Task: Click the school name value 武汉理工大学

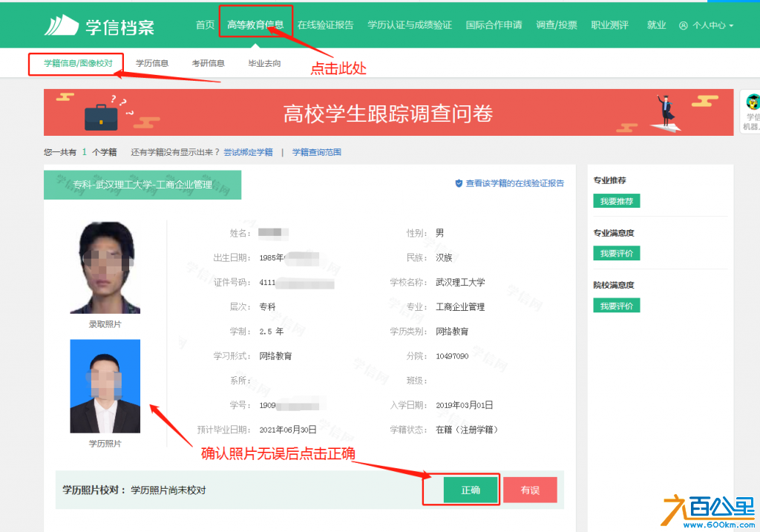Action: [460, 282]
